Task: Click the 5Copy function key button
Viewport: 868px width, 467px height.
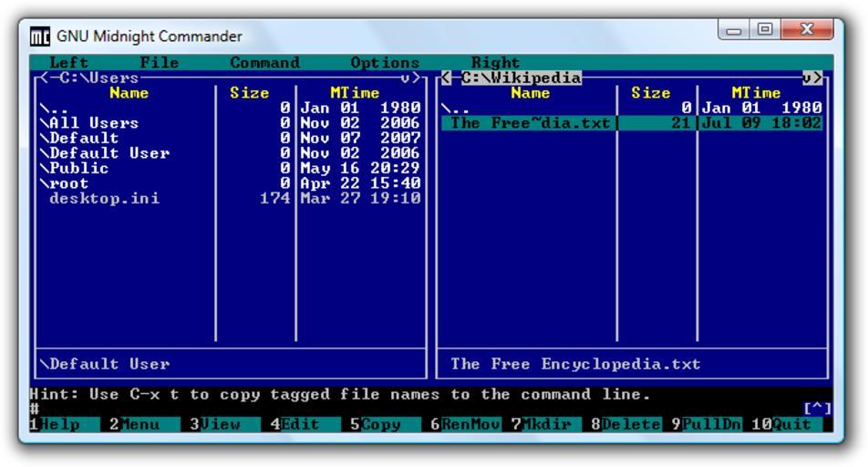Action: 386,424
